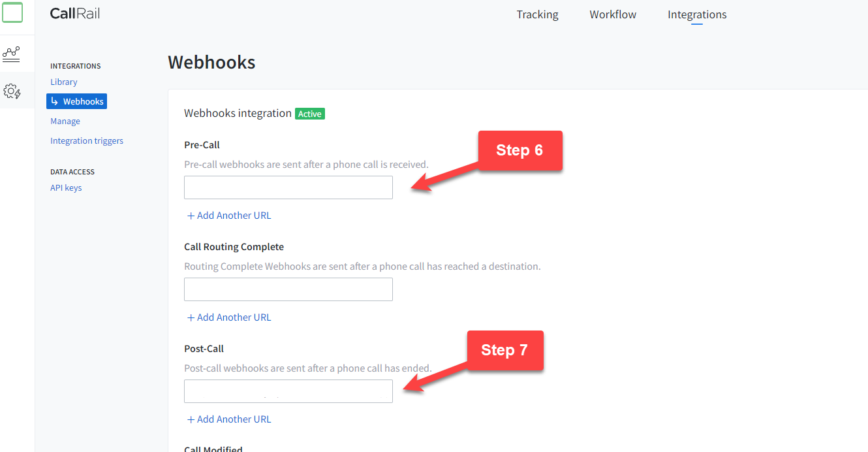Viewport: 868px width, 452px height.
Task: Open the line chart reporting icon
Action: pos(11,54)
